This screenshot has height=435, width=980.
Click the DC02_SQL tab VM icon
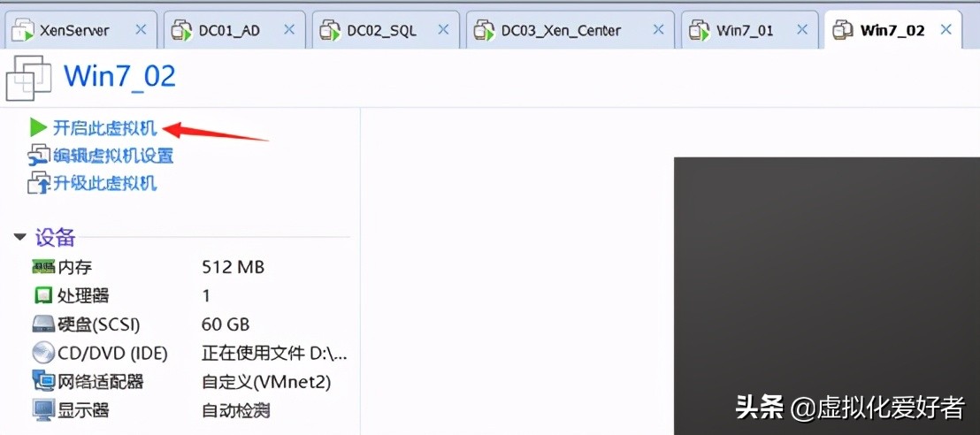click(330, 30)
